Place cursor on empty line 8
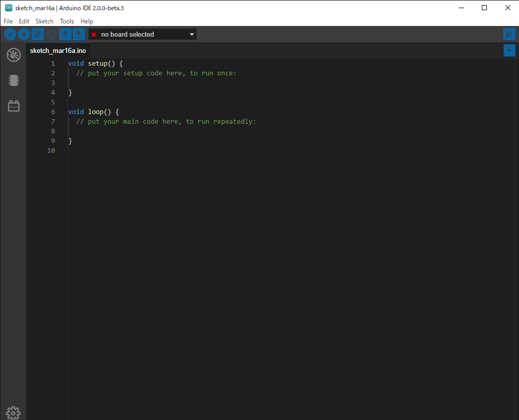 pos(291,131)
